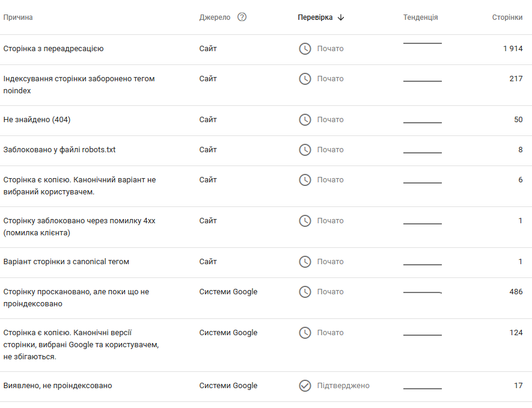Click Системи Google source in 124 pages row
Screen dimensions: 532x408
[228, 333]
